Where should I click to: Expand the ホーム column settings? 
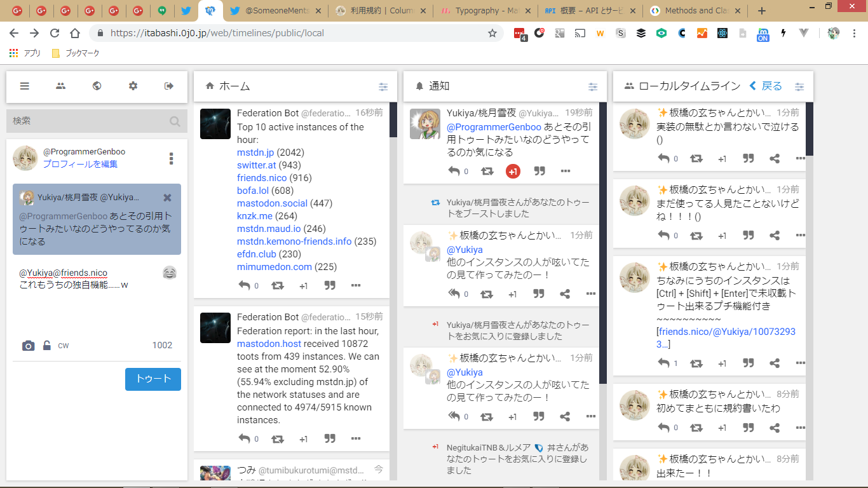pyautogui.click(x=383, y=86)
